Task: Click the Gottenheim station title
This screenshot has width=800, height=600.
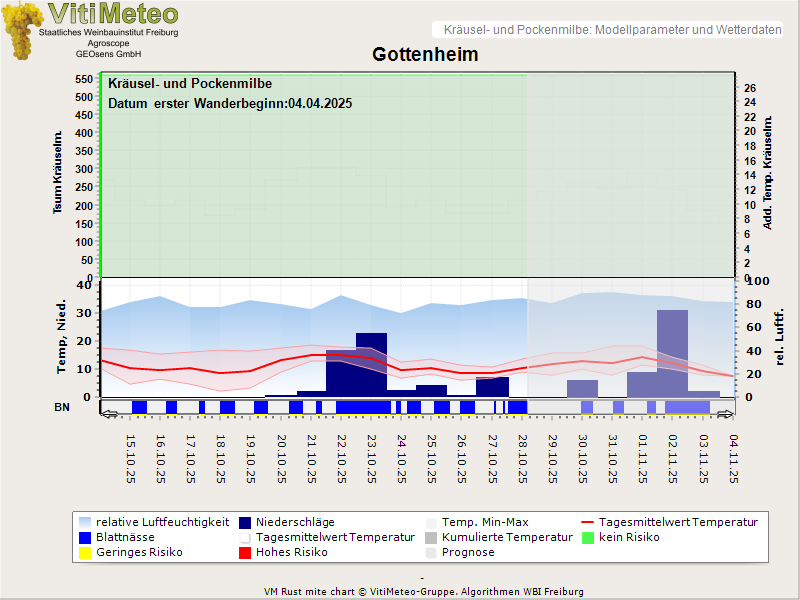Action: (x=425, y=54)
